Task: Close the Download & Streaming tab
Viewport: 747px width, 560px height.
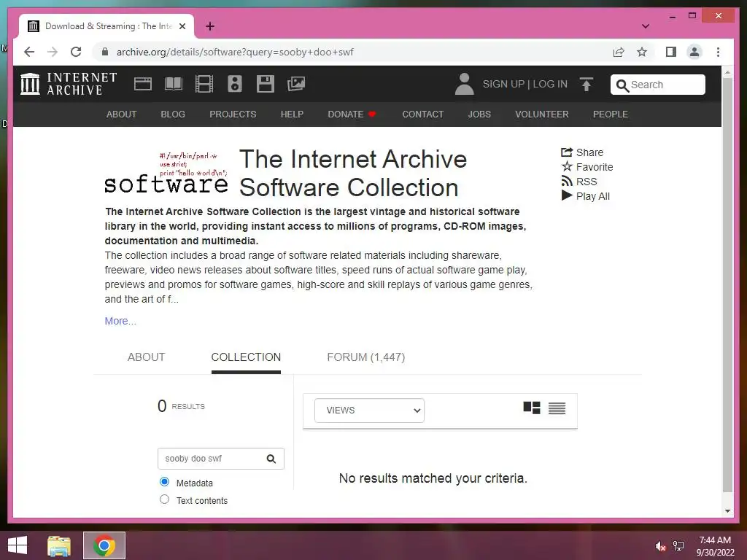Action: coord(182,26)
